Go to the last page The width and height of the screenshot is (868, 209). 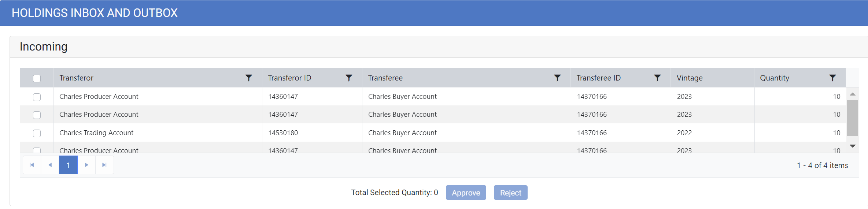point(104,165)
